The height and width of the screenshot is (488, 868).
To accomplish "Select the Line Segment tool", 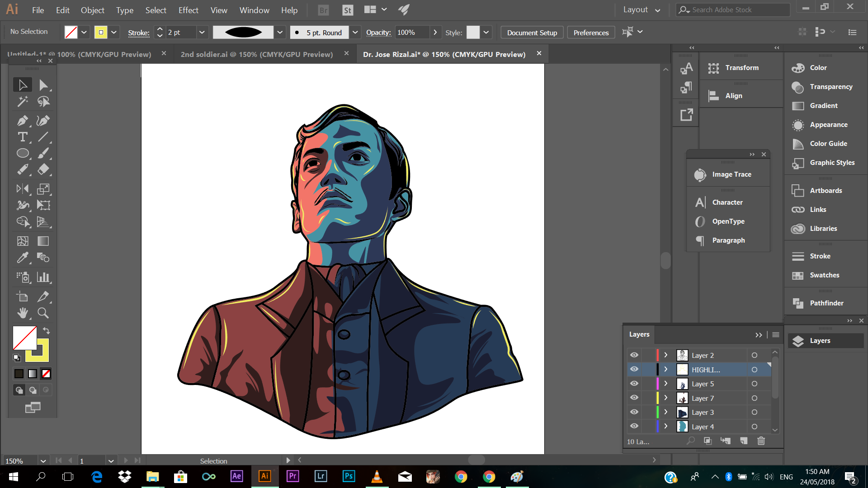I will tap(43, 137).
